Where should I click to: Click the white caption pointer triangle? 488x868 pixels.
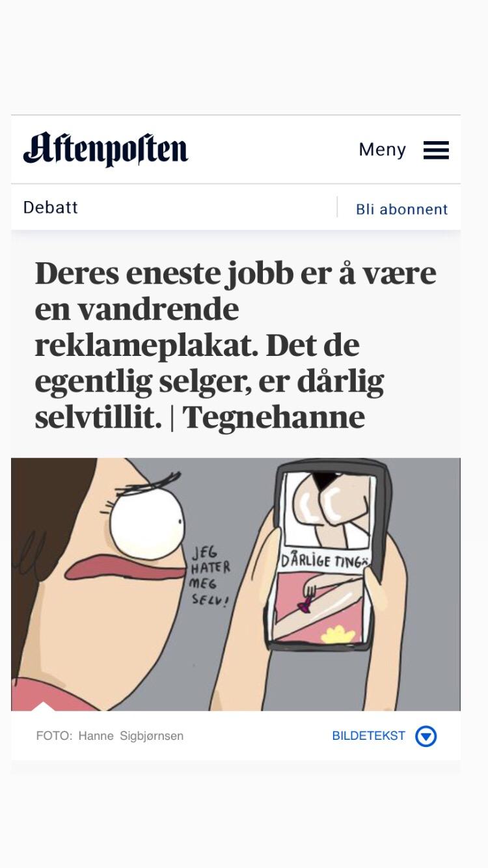click(x=43, y=706)
